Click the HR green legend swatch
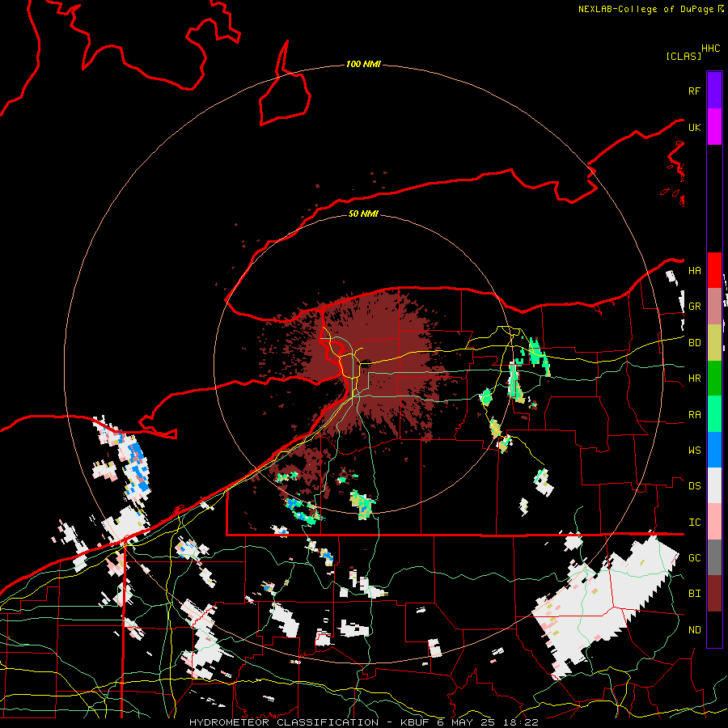The width and height of the screenshot is (728, 728). [x=714, y=379]
